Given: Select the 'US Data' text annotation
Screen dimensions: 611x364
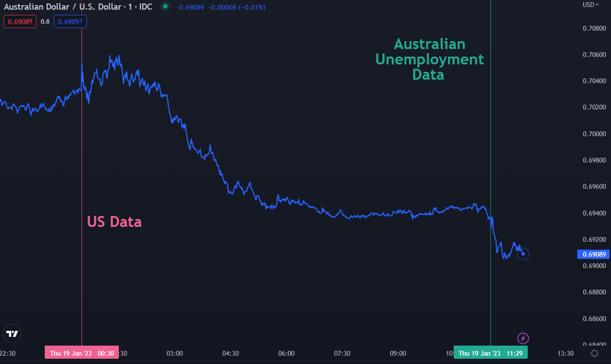Looking at the screenshot, I should coord(114,222).
